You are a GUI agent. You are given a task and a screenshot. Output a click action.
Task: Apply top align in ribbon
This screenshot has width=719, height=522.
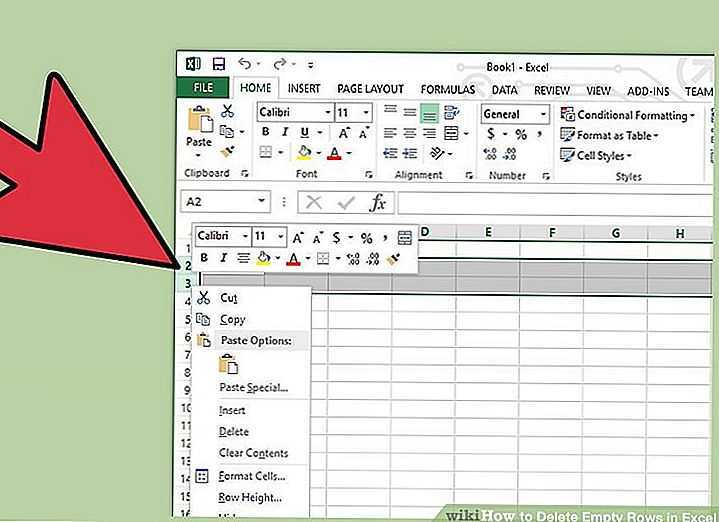pos(390,110)
